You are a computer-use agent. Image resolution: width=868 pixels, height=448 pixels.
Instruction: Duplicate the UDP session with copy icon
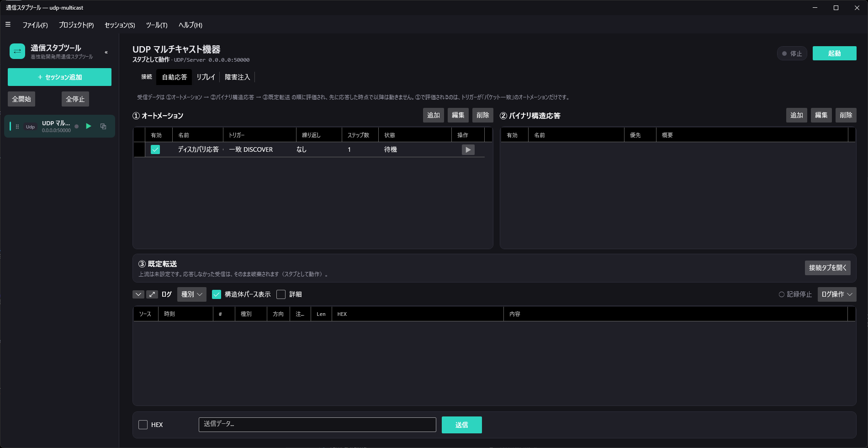point(103,126)
